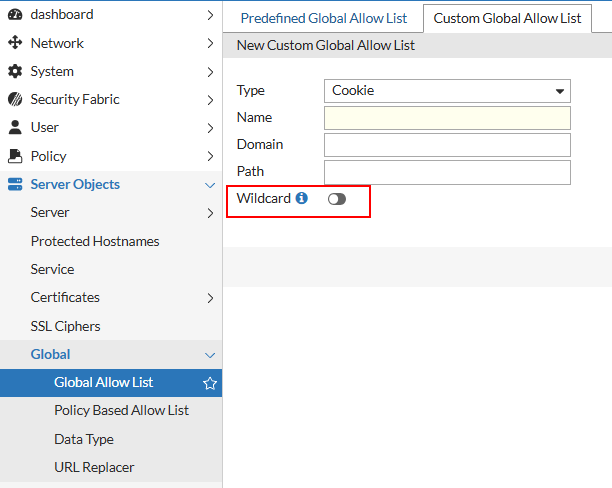Click the Wildcard info icon
The image size is (612, 488).
point(302,198)
